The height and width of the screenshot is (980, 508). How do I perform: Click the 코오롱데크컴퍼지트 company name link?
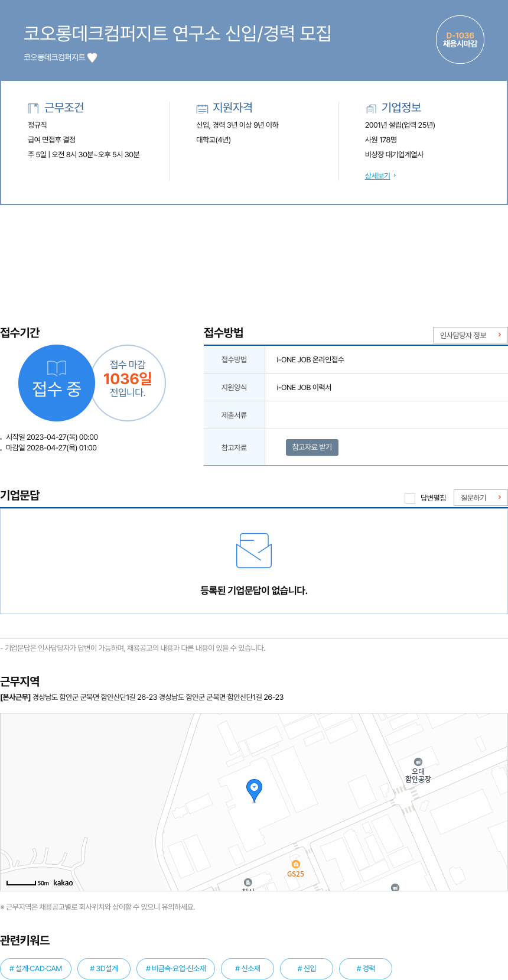point(54,57)
